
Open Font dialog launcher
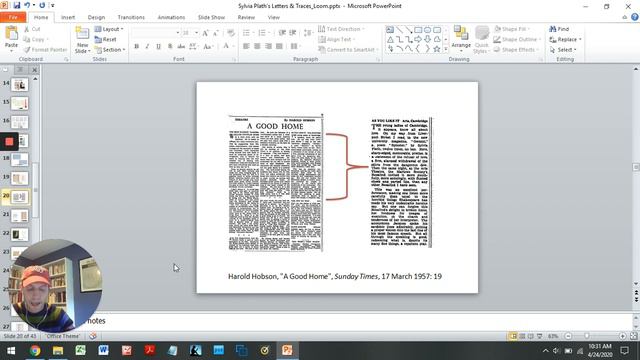[x=234, y=60]
